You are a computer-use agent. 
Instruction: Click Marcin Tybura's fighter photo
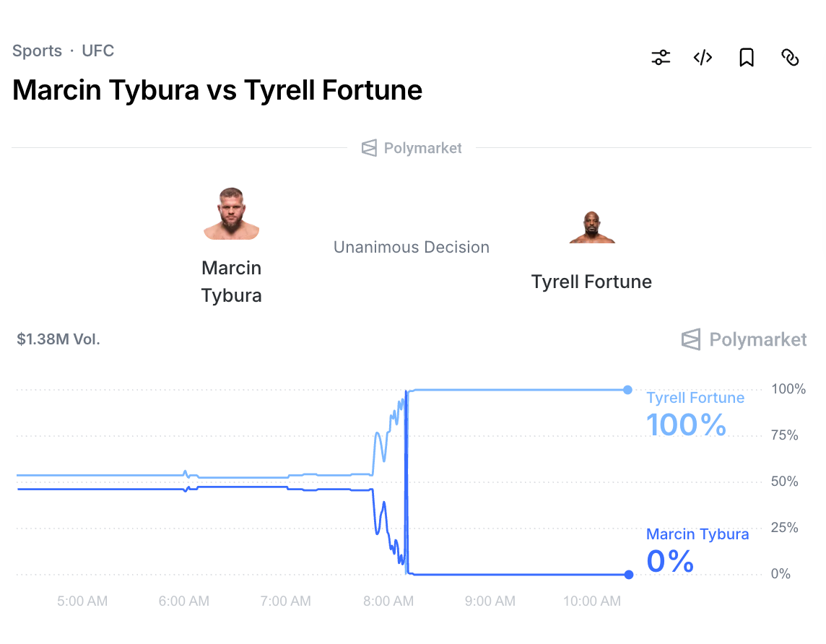click(231, 214)
